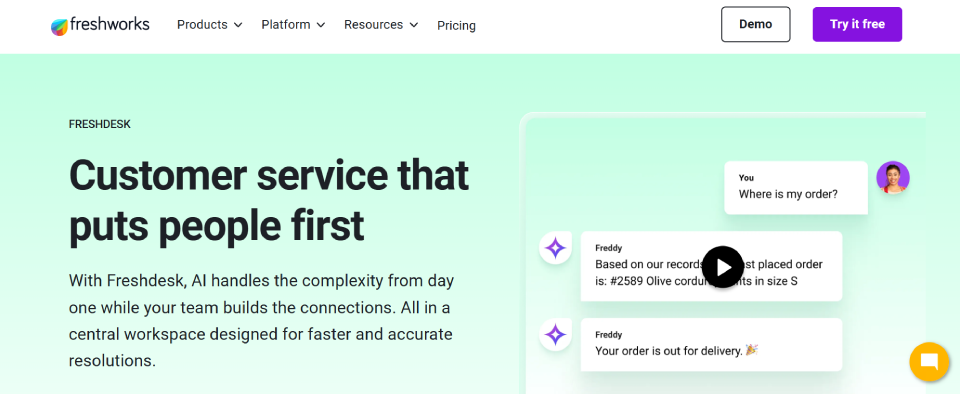Click the Freddy message about order #2589

711,266
